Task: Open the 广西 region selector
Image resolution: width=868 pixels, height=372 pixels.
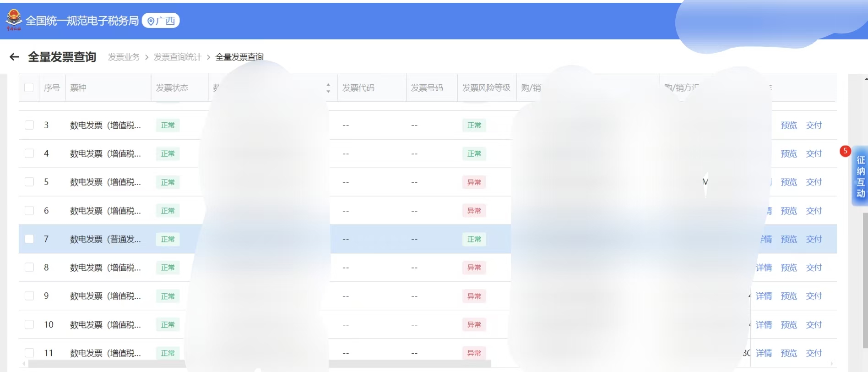Action: 161,21
